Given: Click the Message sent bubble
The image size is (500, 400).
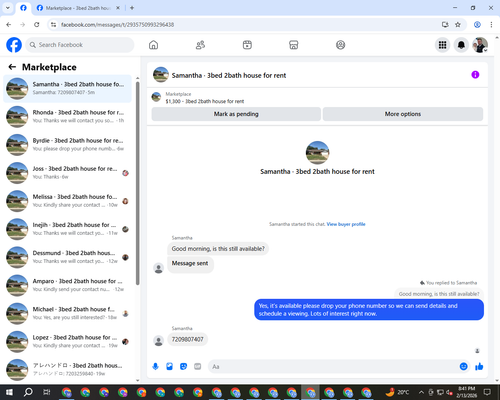Looking at the screenshot, I should point(190,264).
